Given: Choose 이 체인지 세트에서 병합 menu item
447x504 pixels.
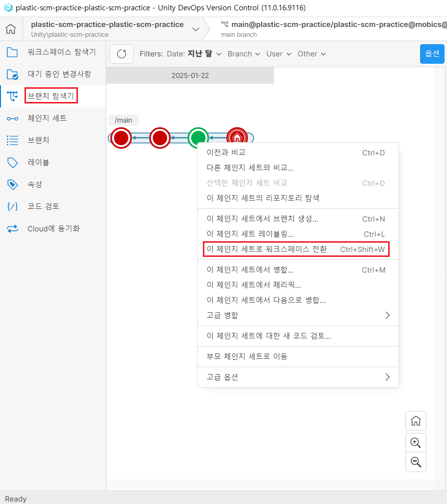Looking at the screenshot, I should click(298, 270).
